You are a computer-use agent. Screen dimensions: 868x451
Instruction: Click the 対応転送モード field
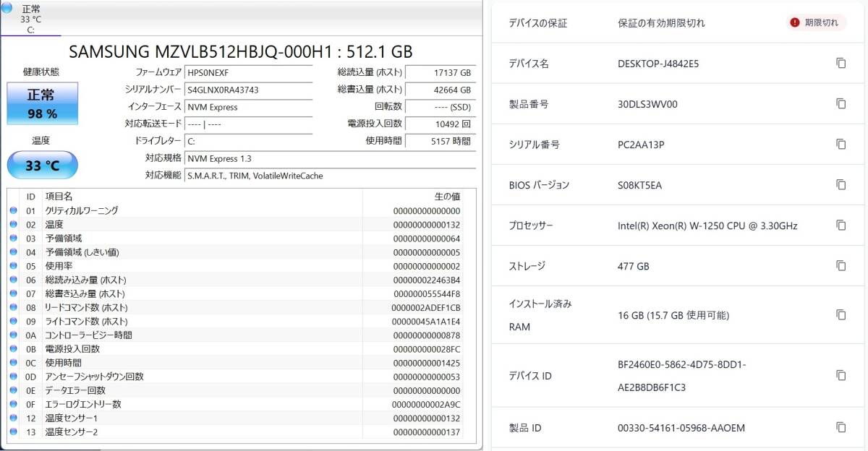pos(248,124)
